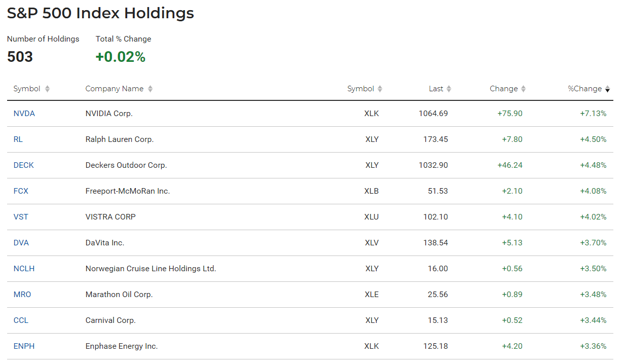The width and height of the screenshot is (624, 364).
Task: Click percent change +4.50%
Action: (593, 139)
